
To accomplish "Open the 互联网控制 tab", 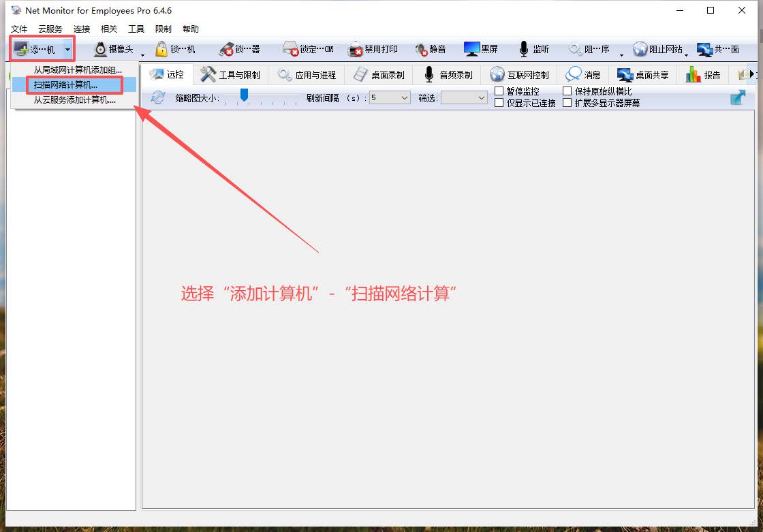I will tap(519, 75).
